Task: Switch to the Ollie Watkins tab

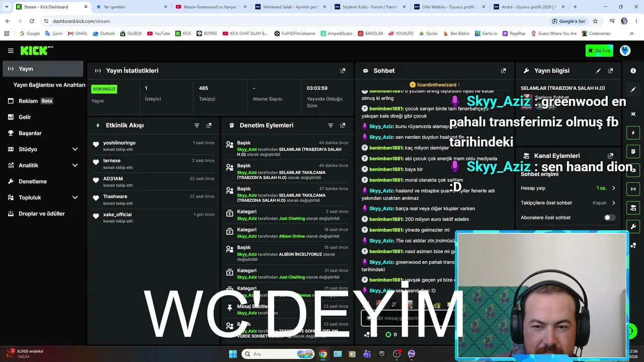Action: coord(449,7)
